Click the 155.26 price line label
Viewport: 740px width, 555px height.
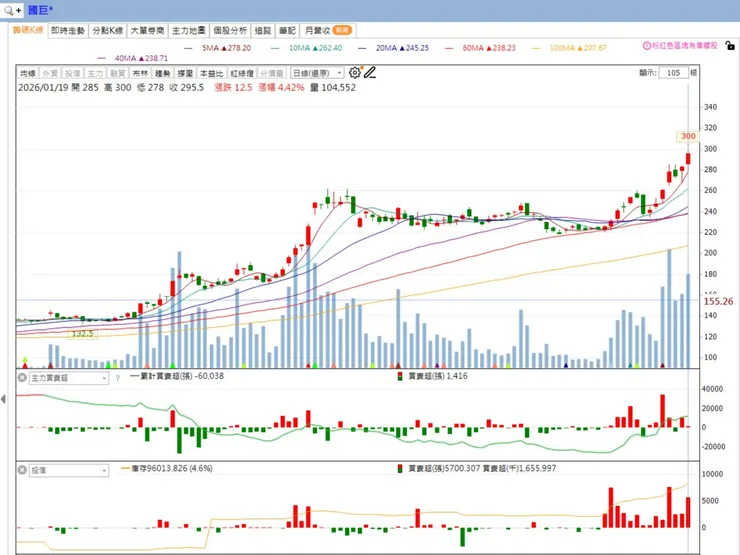(718, 301)
